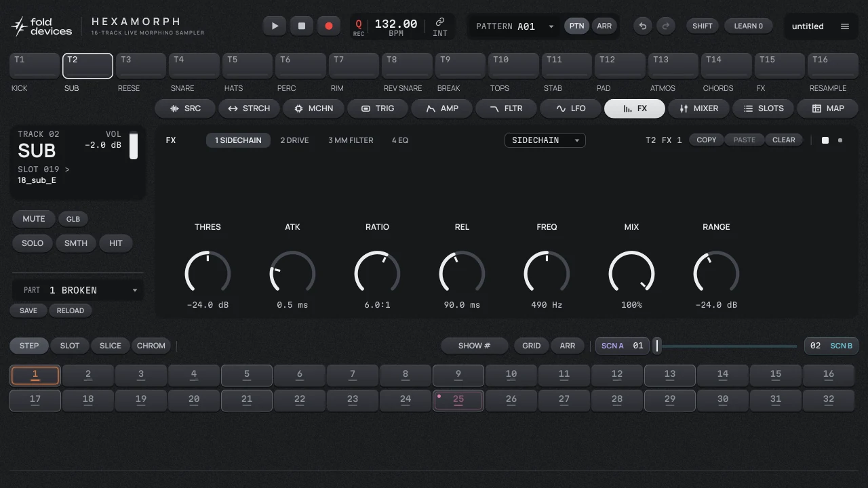Stop playback with the stop button
This screenshot has height=488, width=868.
pos(302,26)
